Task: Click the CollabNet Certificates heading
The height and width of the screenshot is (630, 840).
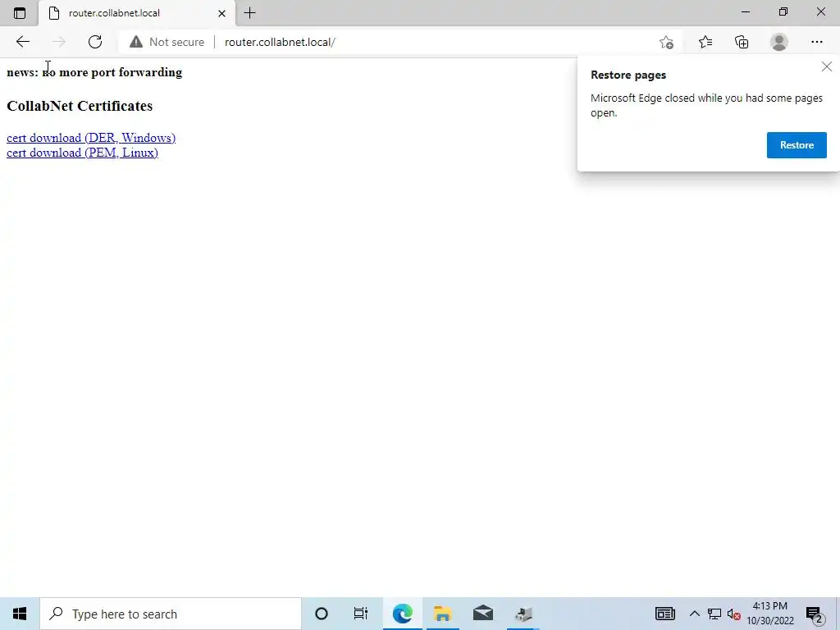Action: [x=80, y=106]
